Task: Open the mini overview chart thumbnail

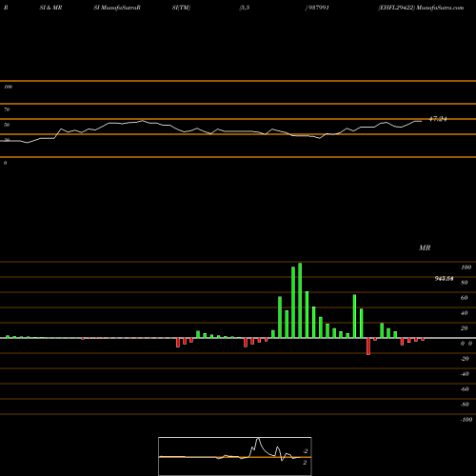Action: pos(235,456)
